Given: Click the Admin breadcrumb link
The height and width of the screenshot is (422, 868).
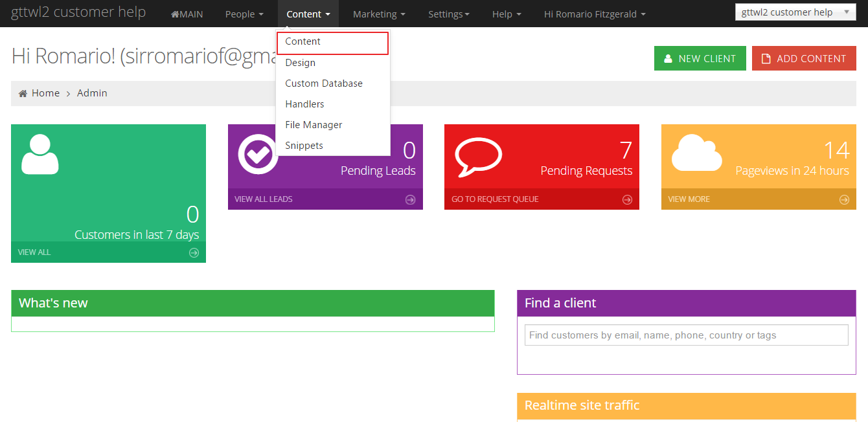Looking at the screenshot, I should (92, 93).
